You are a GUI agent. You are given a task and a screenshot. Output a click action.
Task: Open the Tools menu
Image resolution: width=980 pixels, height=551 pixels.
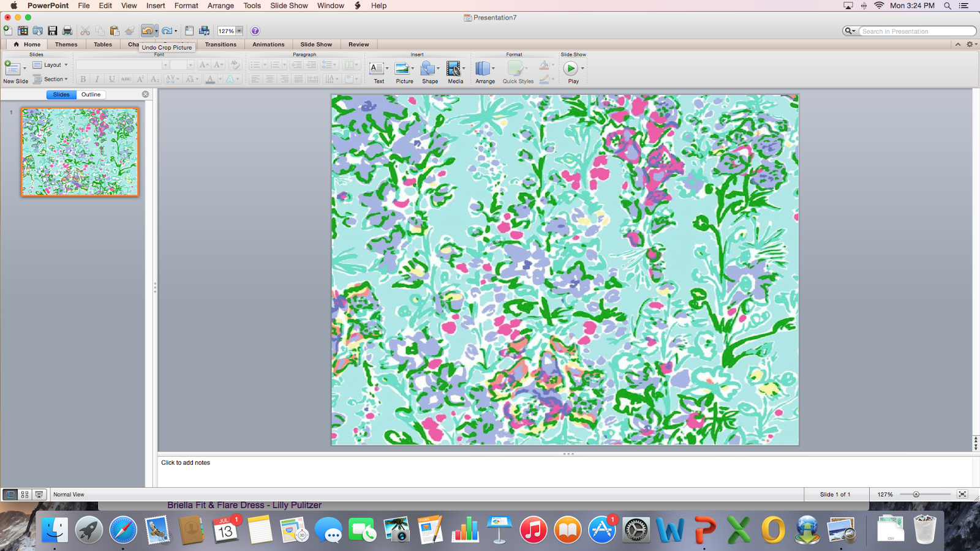pos(252,6)
